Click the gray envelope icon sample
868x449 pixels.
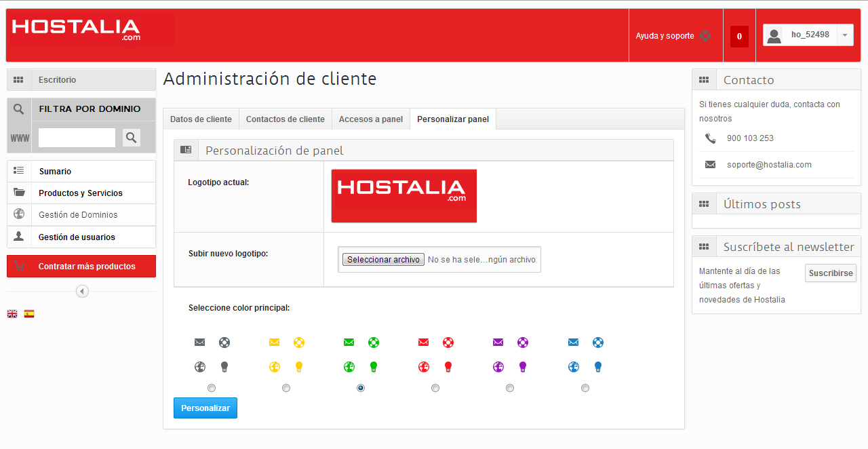tap(199, 343)
